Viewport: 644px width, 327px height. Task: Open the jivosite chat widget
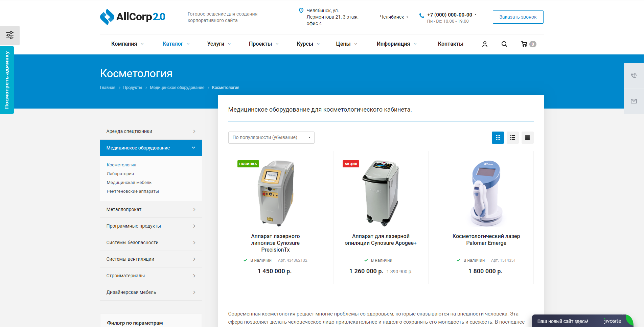pos(582,321)
